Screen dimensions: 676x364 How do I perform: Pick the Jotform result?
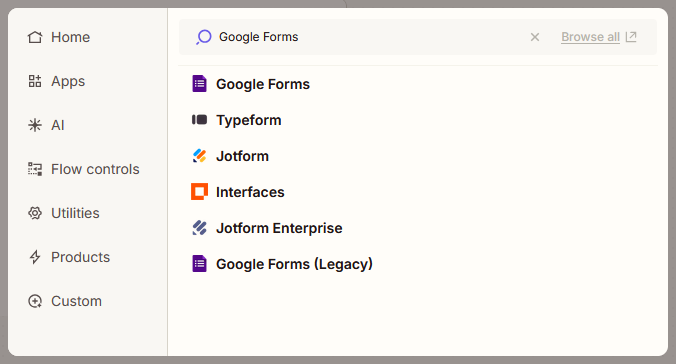242,156
